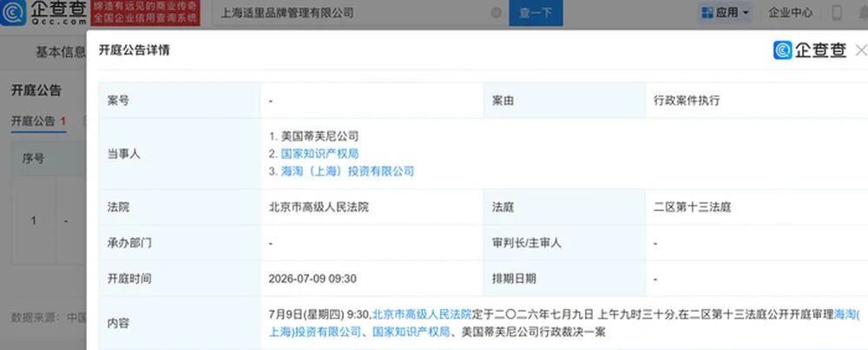The image size is (868, 350).
Task: Open 海淘（上海）投资有限公司 link under 当事人
Action: [x=347, y=171]
